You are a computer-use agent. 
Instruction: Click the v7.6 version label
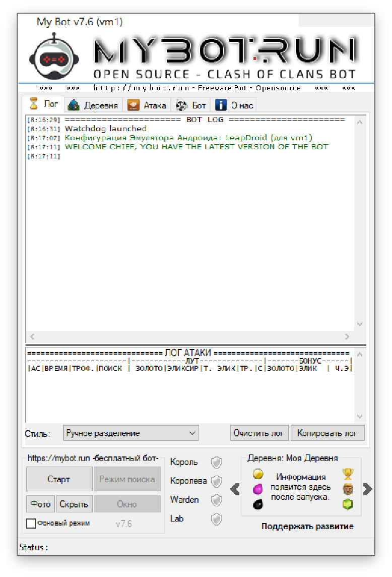123,524
